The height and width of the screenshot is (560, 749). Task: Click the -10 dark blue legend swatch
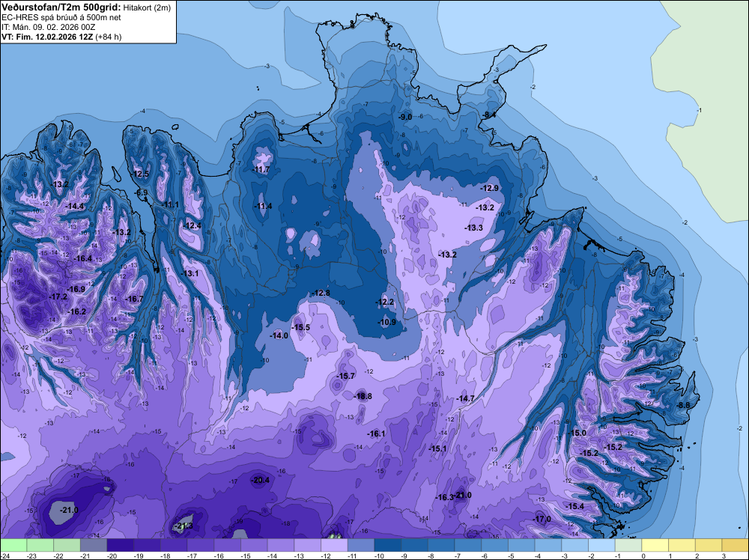388,545
